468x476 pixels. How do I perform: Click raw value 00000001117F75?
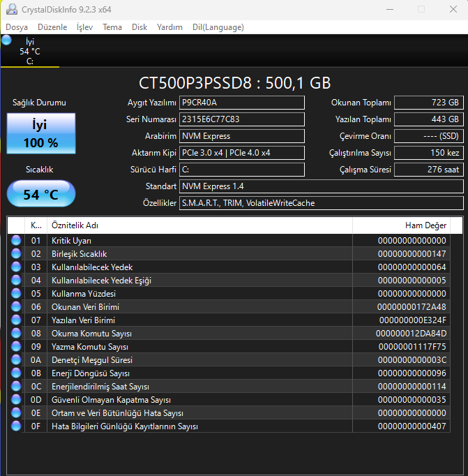pos(412,347)
